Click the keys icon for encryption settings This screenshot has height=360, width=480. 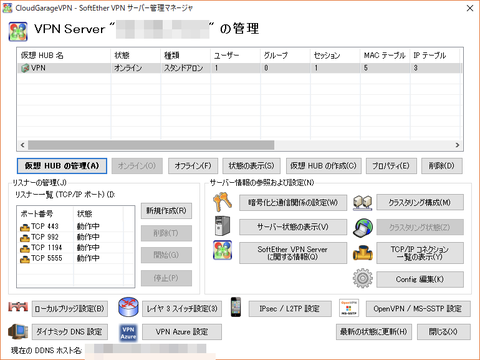click(x=222, y=202)
